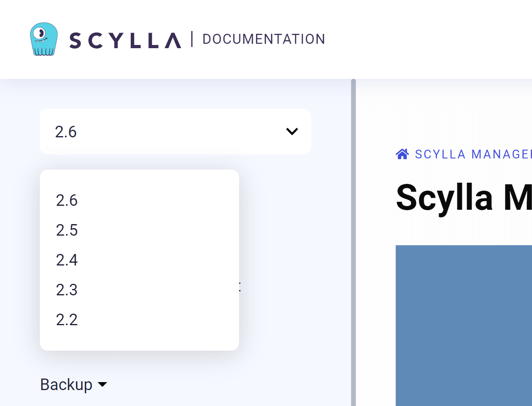
Task: Click the chevron arrow in version selector
Action: [292, 131]
